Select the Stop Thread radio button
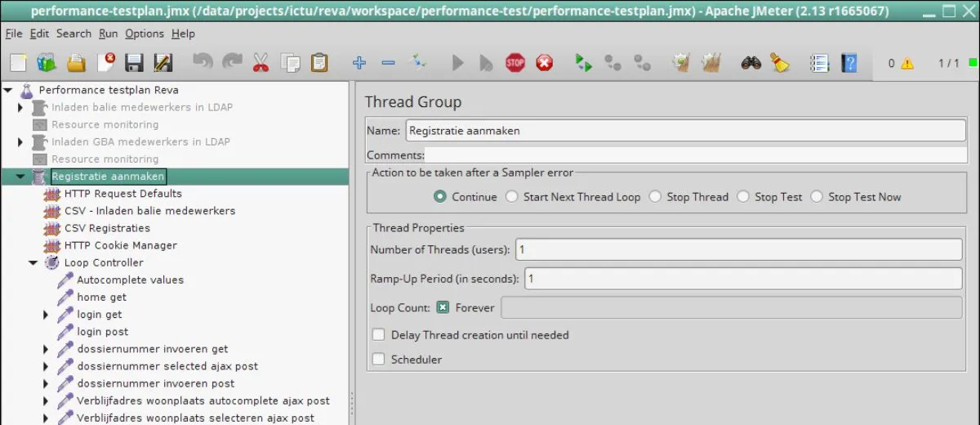This screenshot has height=425, width=980. click(x=655, y=196)
